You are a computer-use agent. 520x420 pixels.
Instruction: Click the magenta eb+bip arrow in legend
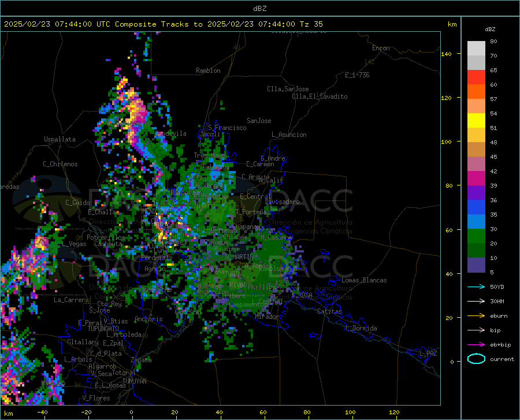[476, 344]
